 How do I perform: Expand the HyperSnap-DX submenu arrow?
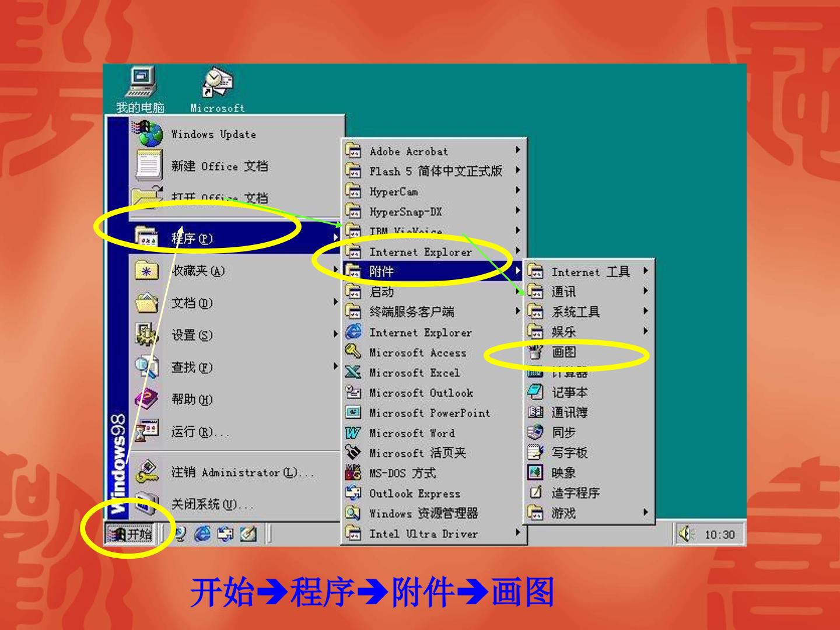click(x=517, y=211)
